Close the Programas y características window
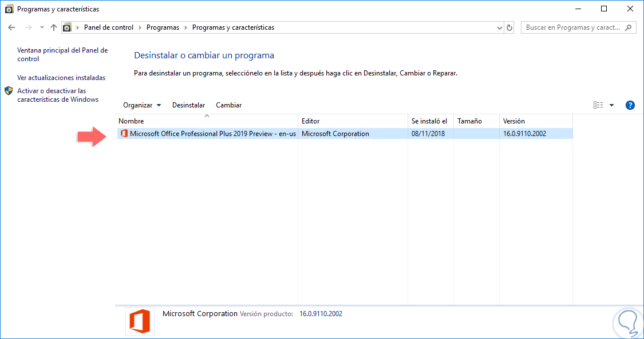This screenshot has height=339, width=644. tap(630, 9)
